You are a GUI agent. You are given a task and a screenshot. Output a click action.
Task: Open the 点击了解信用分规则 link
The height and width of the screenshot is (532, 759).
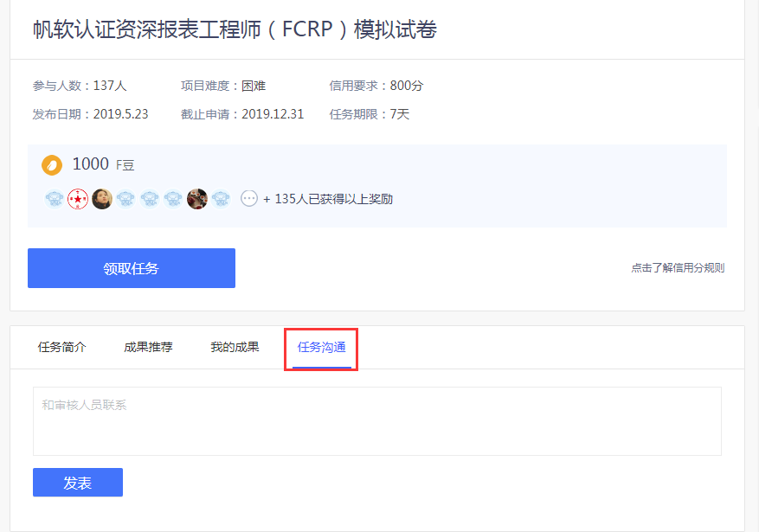click(678, 268)
